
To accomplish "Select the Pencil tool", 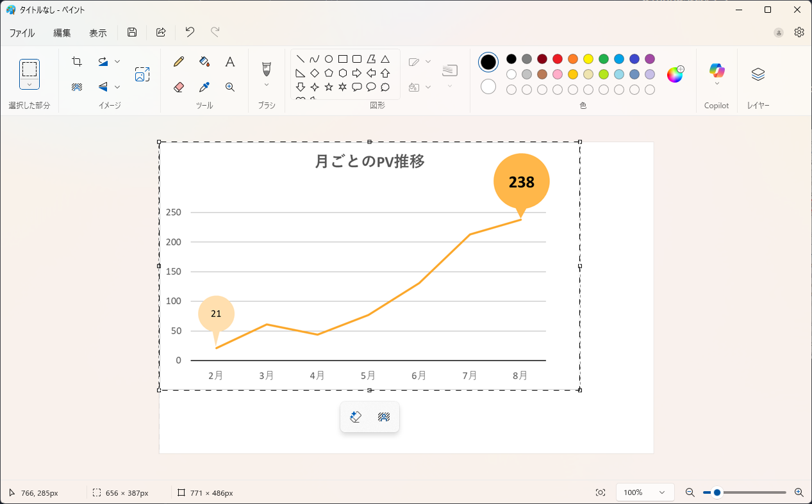I will tap(179, 61).
